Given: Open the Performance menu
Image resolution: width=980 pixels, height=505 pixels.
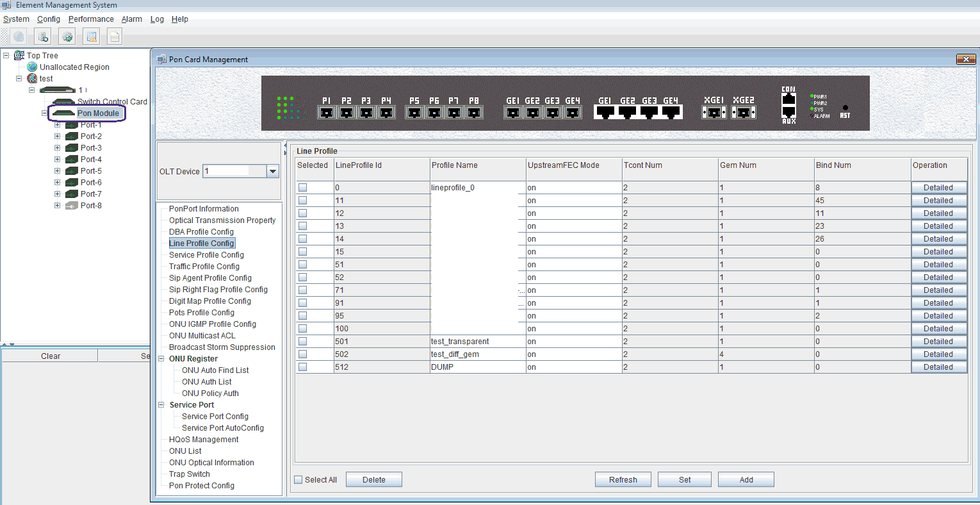Looking at the screenshot, I should [x=91, y=19].
